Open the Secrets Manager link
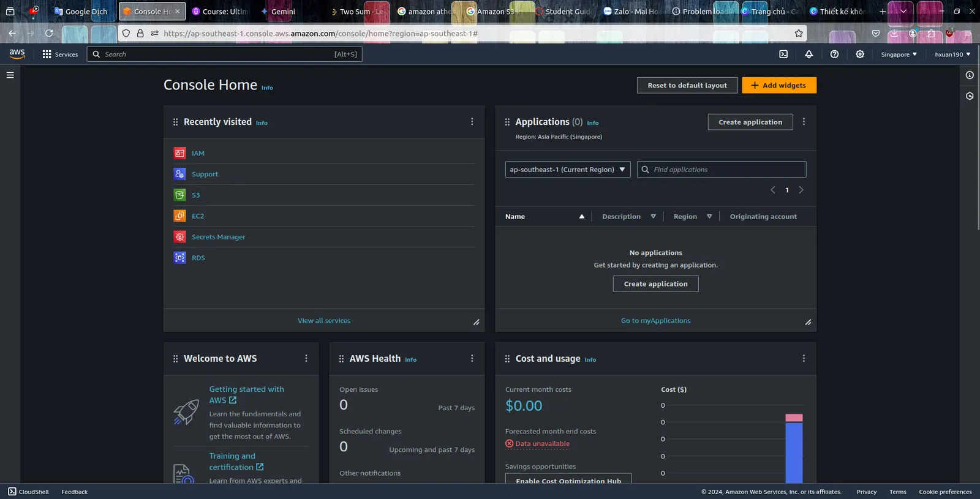Viewport: 980px width, 499px height. click(218, 237)
